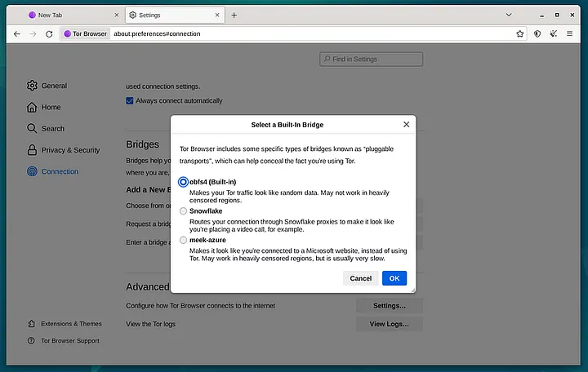Close the New Tab tab
588x372 pixels.
tap(117, 15)
